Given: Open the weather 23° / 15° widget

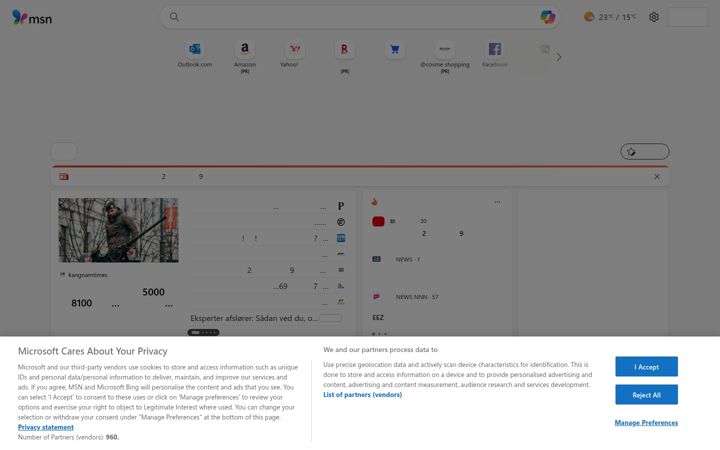Looking at the screenshot, I should click(x=609, y=17).
